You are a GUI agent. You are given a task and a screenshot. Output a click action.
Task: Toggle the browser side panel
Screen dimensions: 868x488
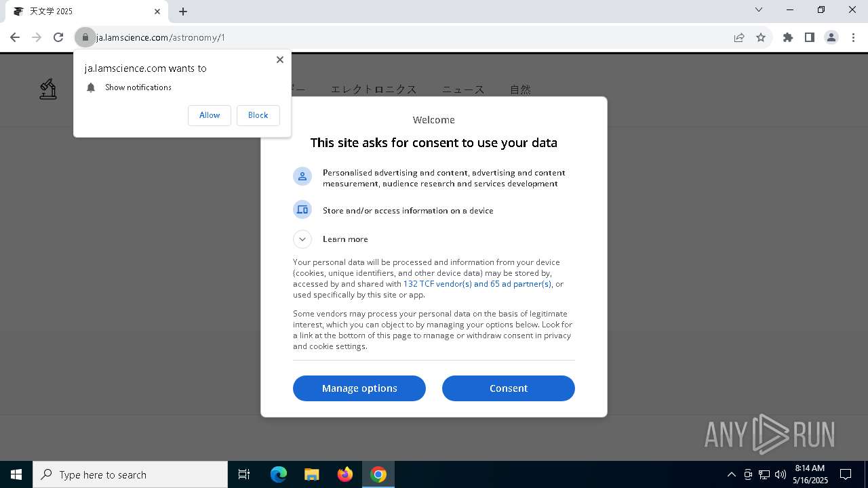(x=810, y=37)
